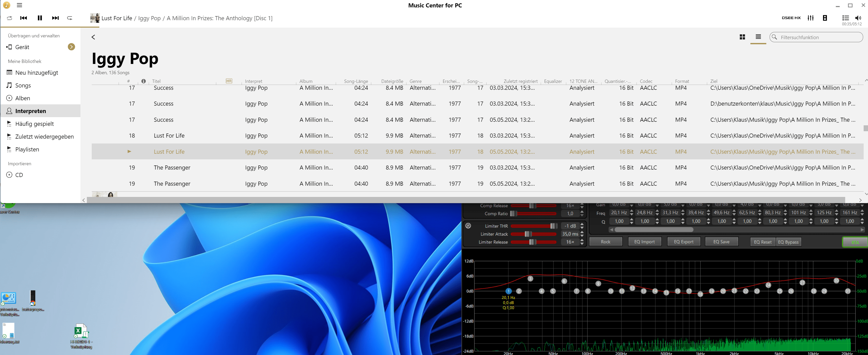Open dropdown arrow of first Gain band
The height and width of the screenshot is (355, 868).
pos(632,206)
